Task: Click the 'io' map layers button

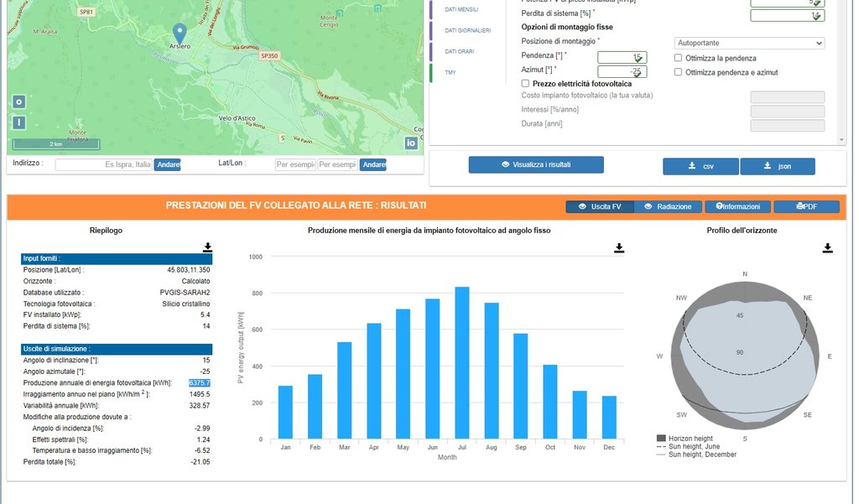Action: point(411,143)
